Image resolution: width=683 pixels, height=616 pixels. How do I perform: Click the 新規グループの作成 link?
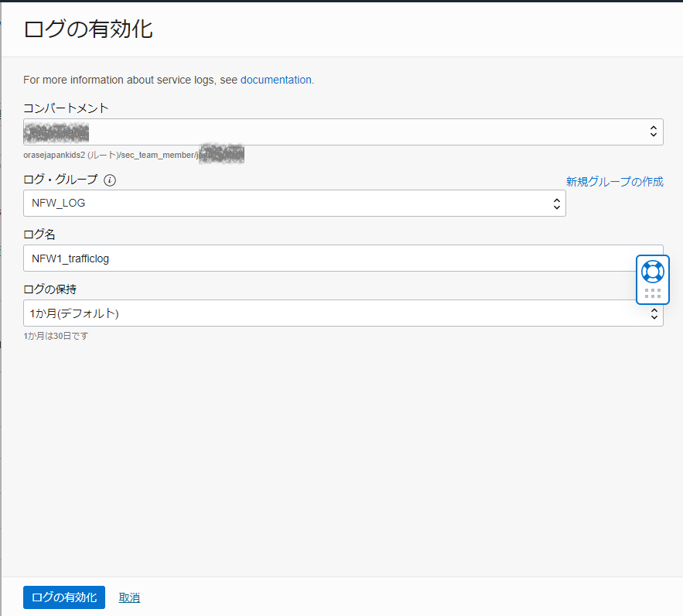(x=614, y=182)
